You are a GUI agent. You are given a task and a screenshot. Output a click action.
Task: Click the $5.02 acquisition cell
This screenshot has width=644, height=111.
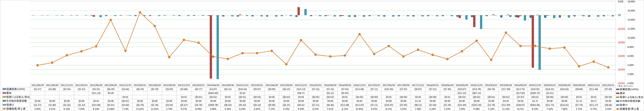[x=243, y=93]
